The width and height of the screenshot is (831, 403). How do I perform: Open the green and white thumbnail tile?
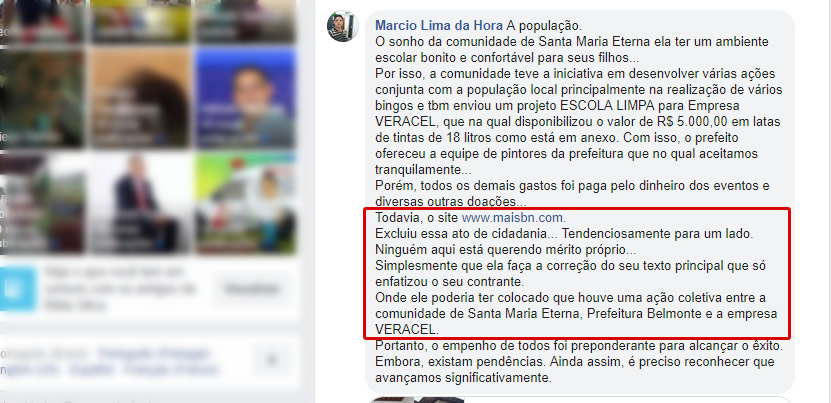point(245,203)
